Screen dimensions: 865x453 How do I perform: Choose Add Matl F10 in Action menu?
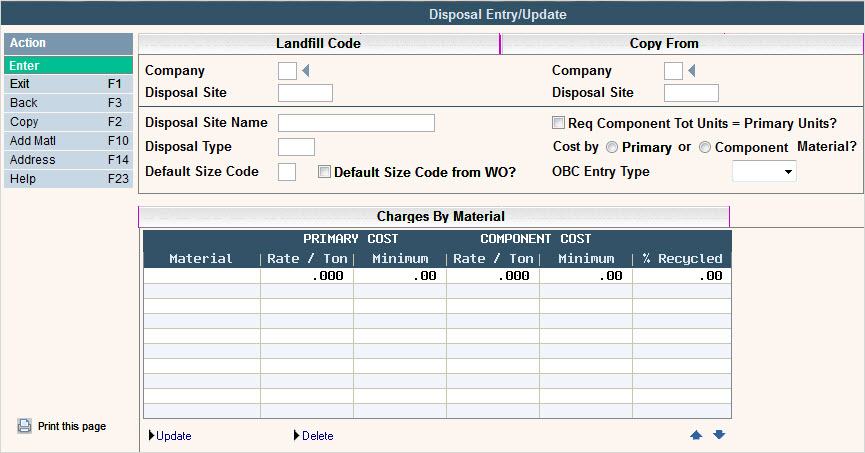68,141
